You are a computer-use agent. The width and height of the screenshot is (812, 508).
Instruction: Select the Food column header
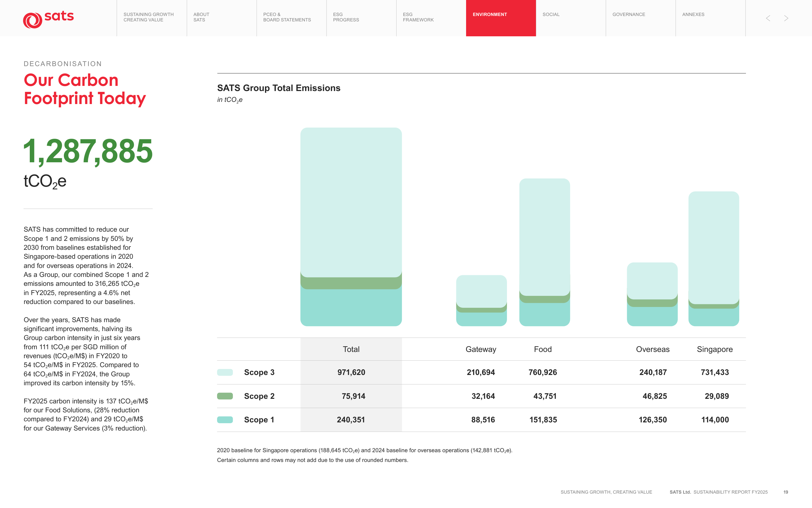[543, 350]
